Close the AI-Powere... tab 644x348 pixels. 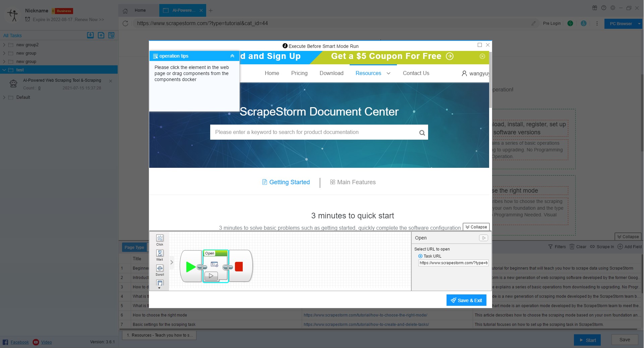pyautogui.click(x=201, y=10)
